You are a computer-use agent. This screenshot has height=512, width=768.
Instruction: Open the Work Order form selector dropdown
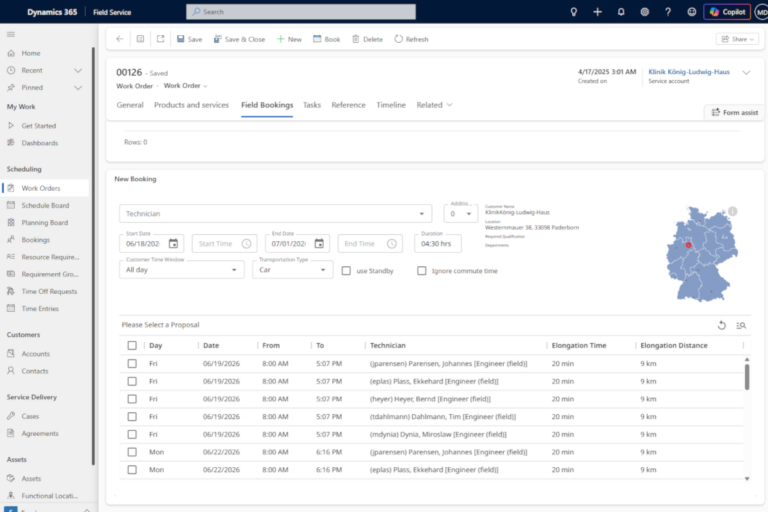(x=186, y=86)
